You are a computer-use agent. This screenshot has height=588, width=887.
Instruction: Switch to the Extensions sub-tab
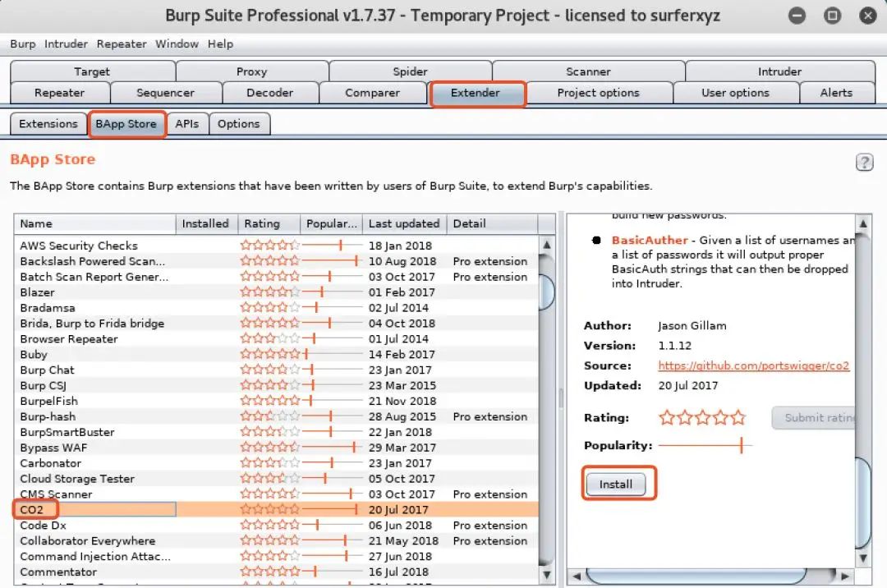48,124
